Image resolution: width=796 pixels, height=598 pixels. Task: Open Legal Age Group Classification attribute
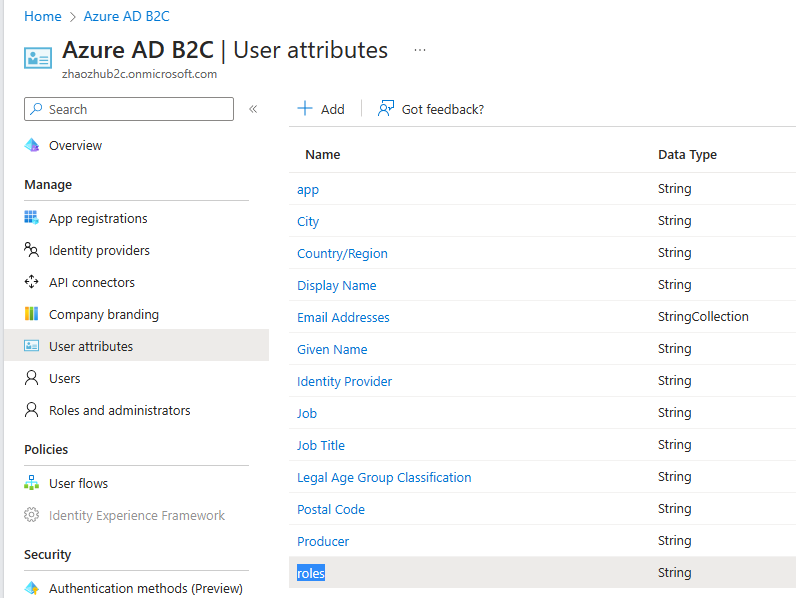coord(384,477)
